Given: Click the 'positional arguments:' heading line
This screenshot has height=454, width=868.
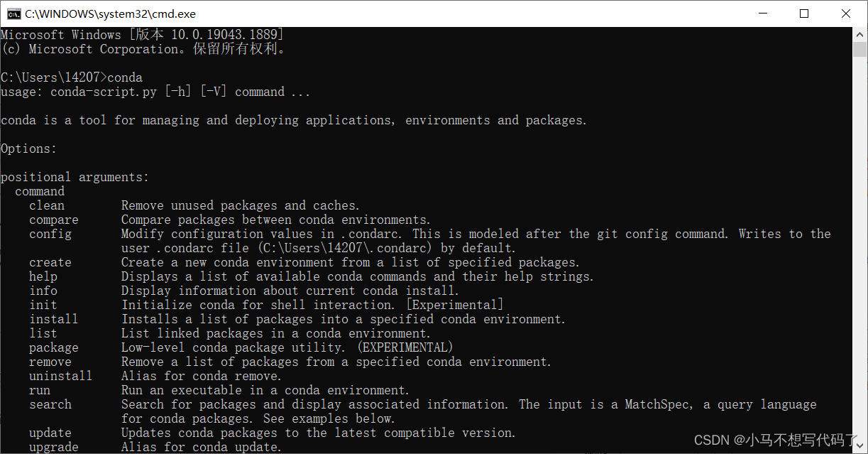Looking at the screenshot, I should click(x=75, y=177).
